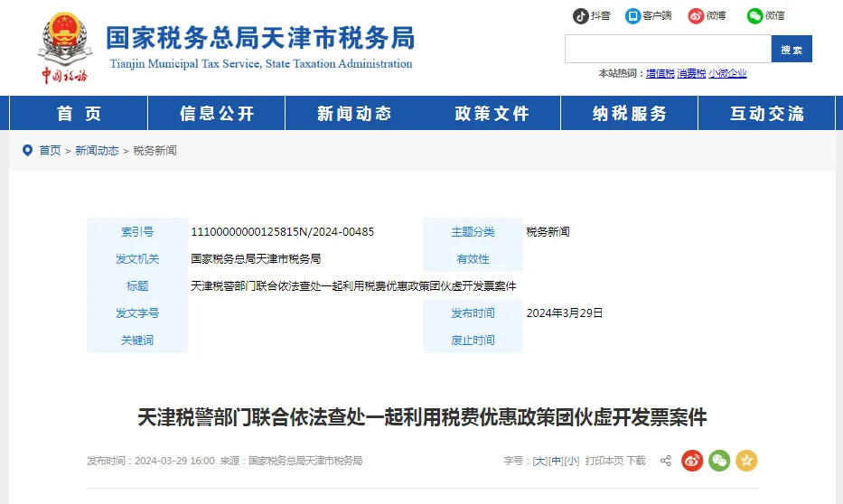Click 索引号 label cell
Viewport: 843px width, 504px height.
pos(137,231)
